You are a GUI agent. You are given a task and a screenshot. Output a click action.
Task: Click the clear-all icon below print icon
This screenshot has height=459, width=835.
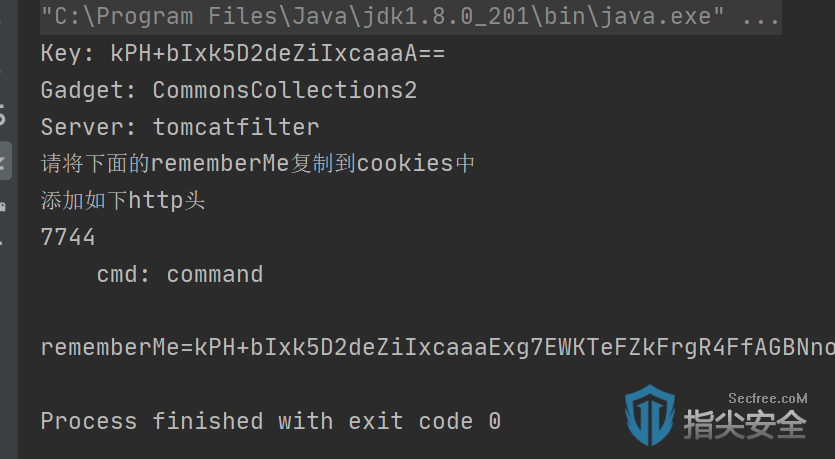(2, 242)
